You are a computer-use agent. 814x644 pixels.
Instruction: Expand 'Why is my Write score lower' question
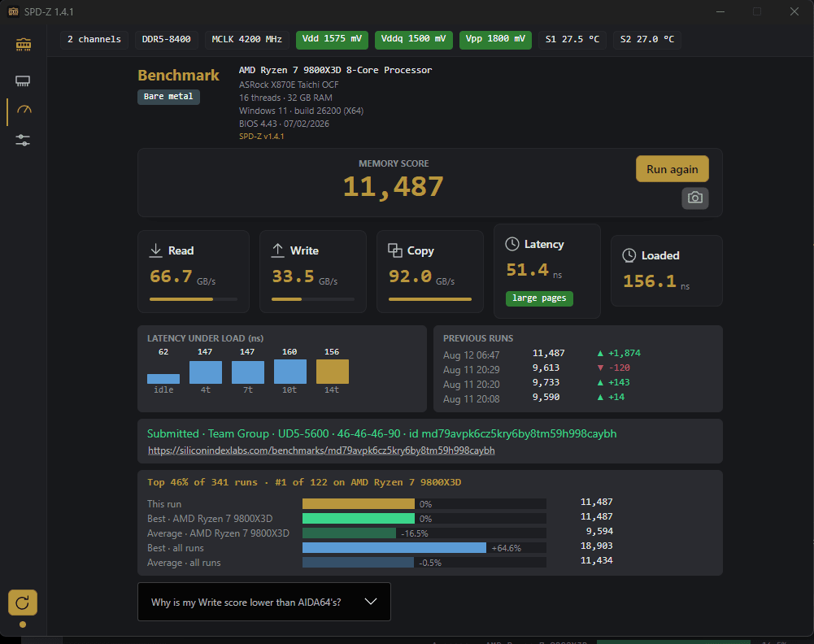click(263, 602)
